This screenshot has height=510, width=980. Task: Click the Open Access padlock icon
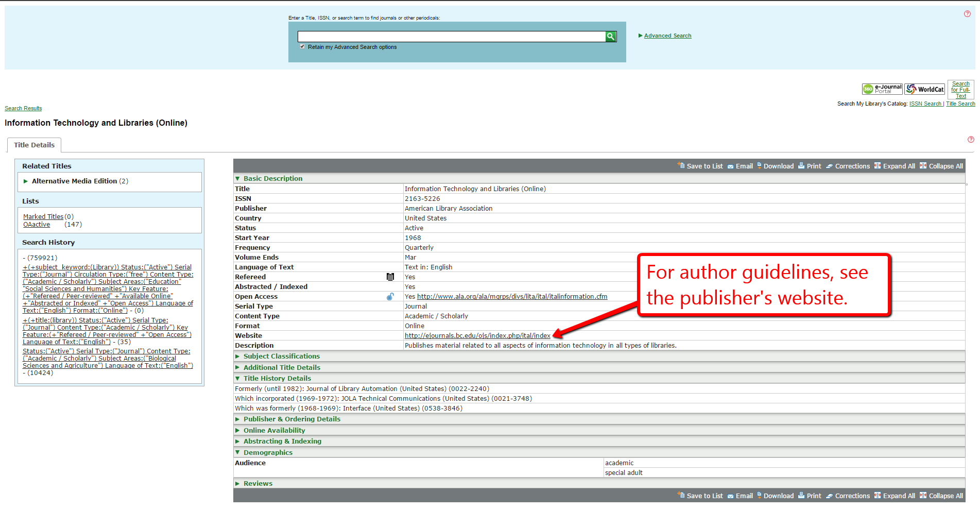(x=390, y=297)
